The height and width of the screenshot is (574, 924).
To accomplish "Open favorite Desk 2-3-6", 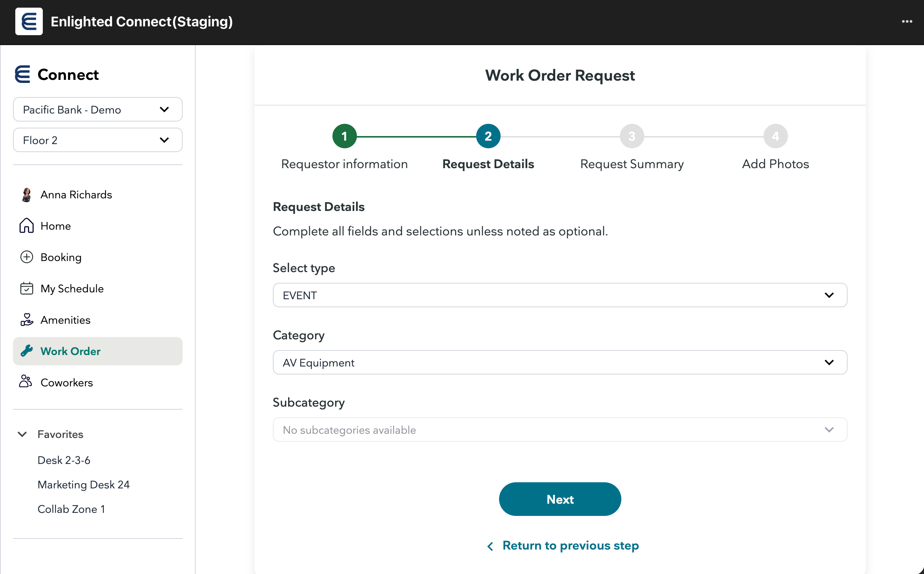I will tap(64, 460).
